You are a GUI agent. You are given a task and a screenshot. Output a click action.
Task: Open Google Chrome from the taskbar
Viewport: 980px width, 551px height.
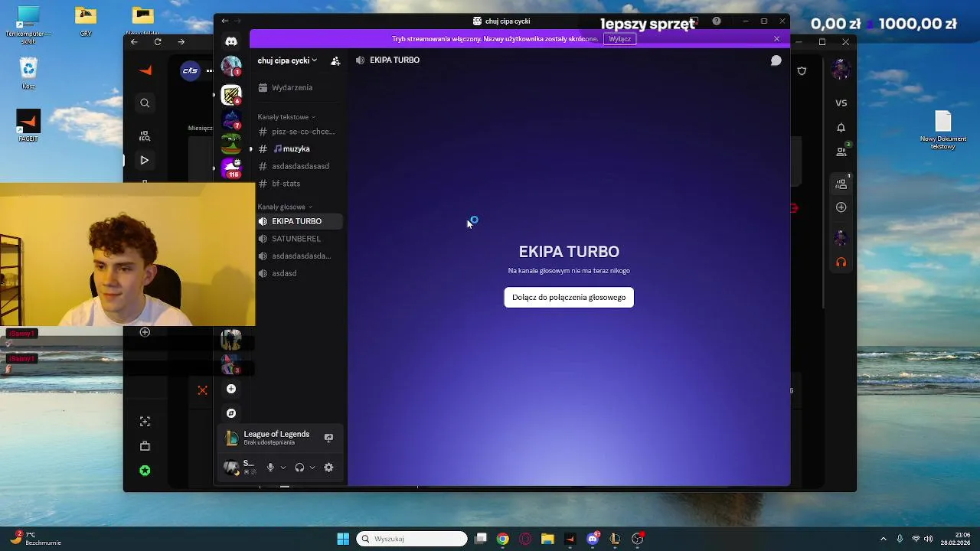[x=502, y=539]
